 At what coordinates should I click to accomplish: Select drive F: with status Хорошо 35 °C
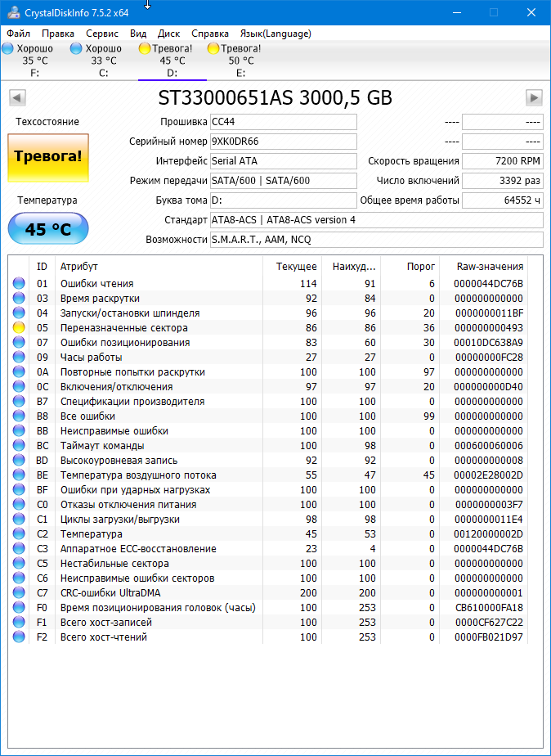(x=34, y=61)
